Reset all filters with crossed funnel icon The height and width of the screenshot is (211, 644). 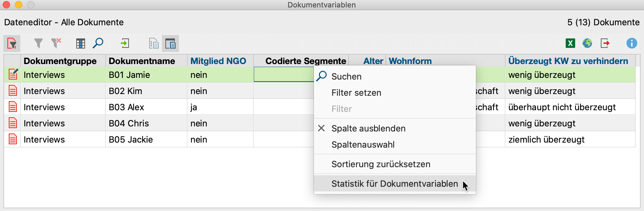(56, 43)
